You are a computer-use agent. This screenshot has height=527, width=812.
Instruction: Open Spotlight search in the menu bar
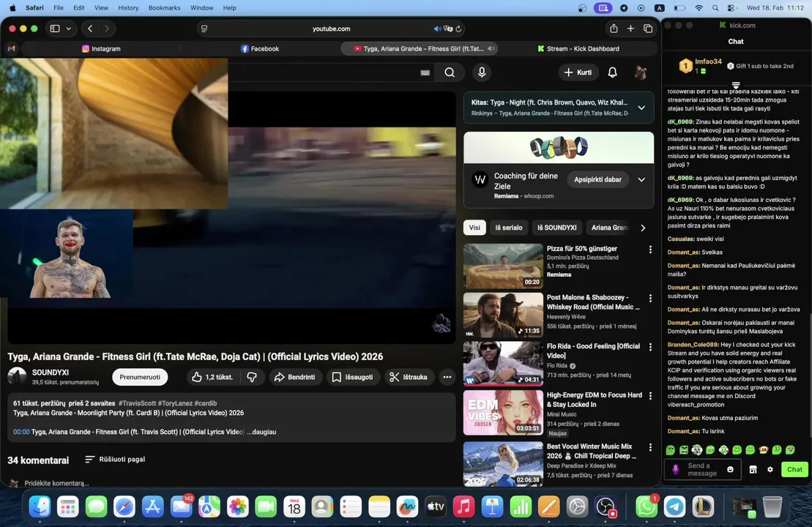tap(715, 8)
